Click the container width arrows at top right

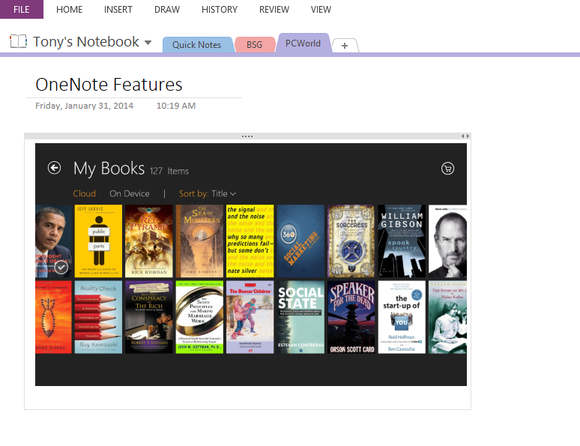click(465, 136)
